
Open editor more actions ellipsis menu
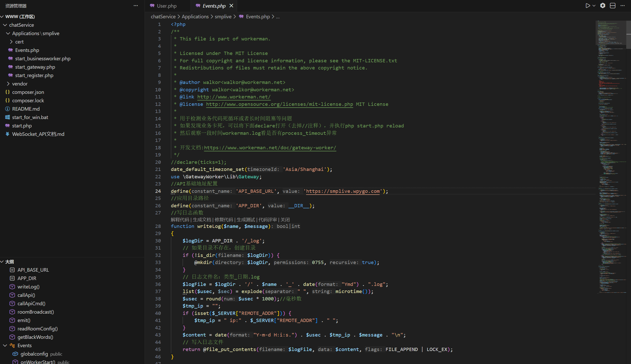(623, 6)
